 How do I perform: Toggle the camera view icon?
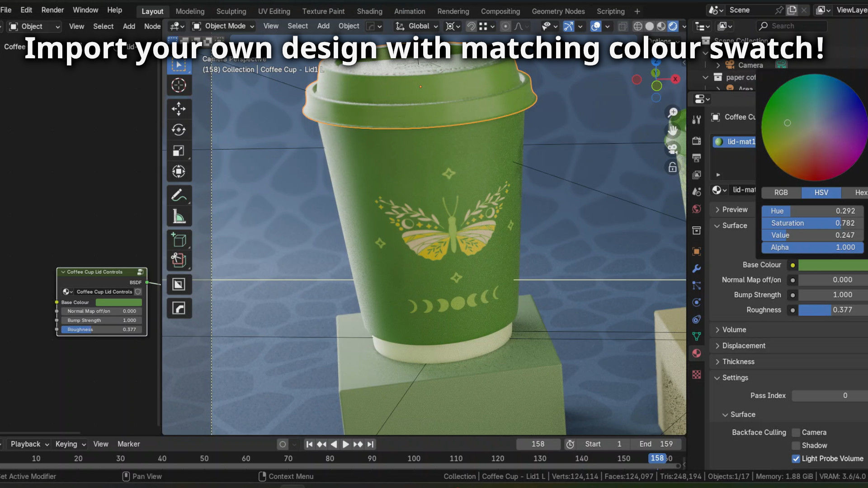coord(673,149)
